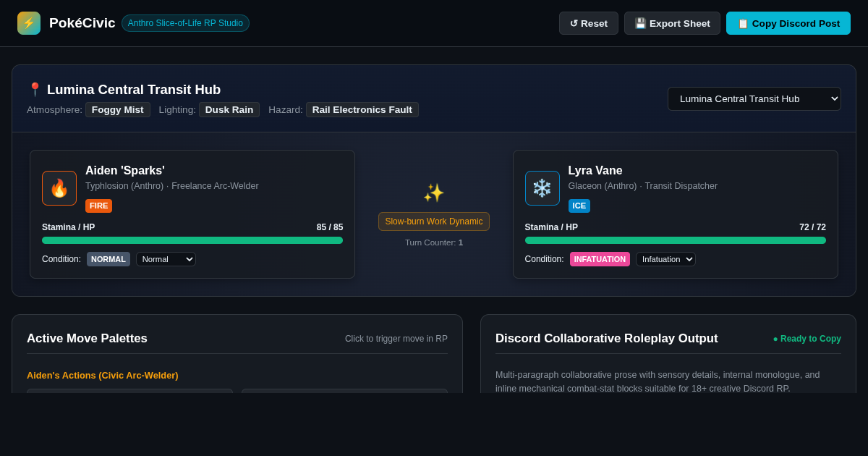The width and height of the screenshot is (868, 456).
Task: Click the Discord Collaborative Roleplay Output heading
Action: click(607, 339)
